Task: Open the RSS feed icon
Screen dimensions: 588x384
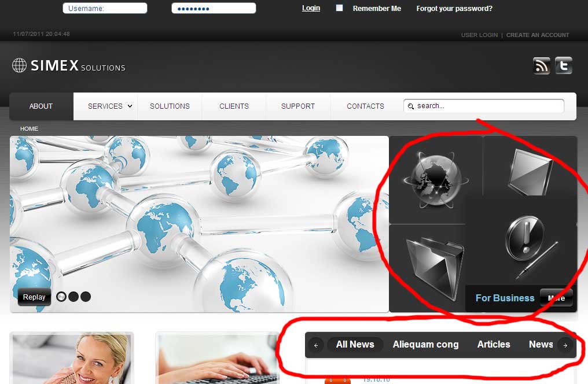Action: coord(541,66)
